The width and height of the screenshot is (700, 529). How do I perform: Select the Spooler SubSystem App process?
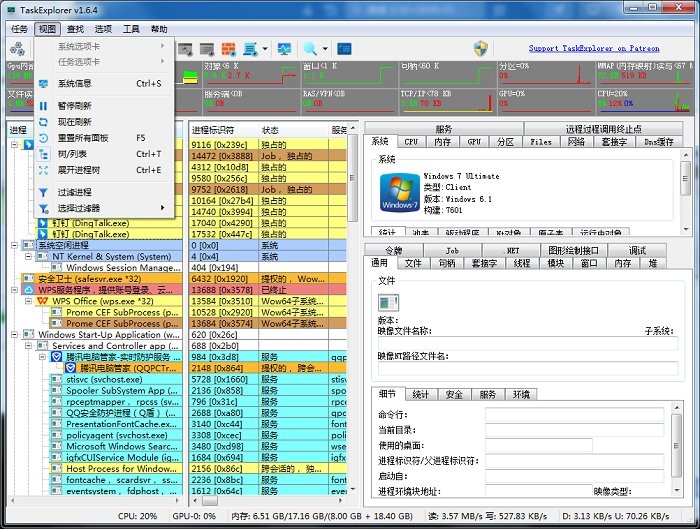coord(116,390)
